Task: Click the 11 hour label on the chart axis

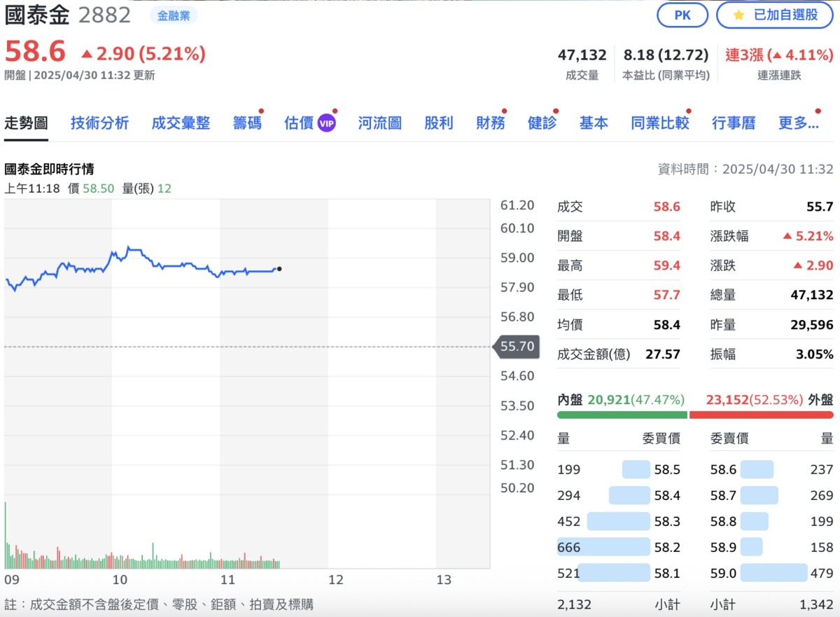Action: [227, 580]
